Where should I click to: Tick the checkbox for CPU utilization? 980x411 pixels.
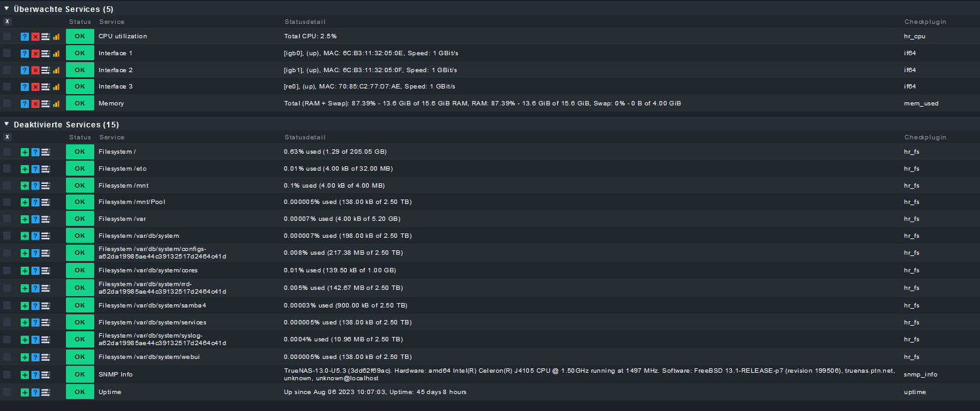click(7, 36)
